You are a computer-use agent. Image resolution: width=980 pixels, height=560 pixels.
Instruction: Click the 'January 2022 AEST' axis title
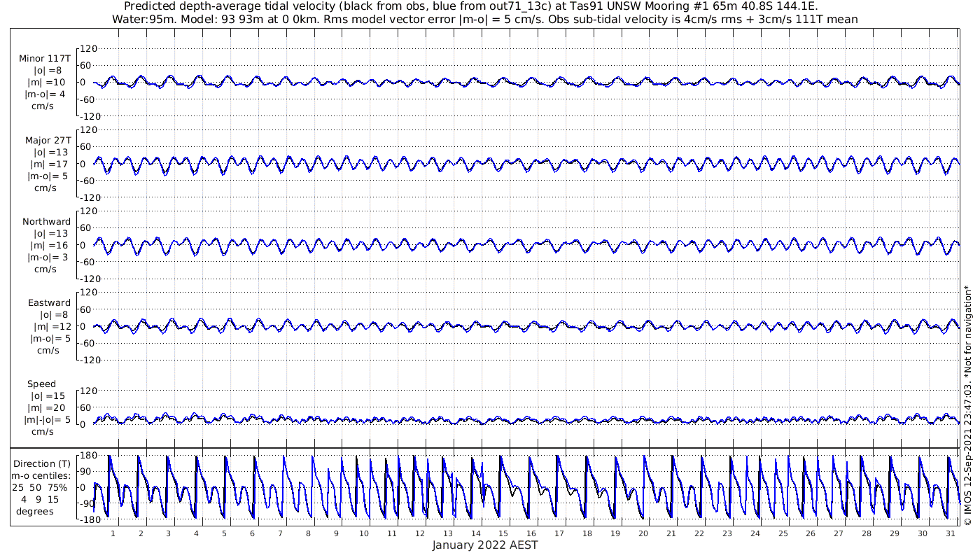tap(484, 545)
